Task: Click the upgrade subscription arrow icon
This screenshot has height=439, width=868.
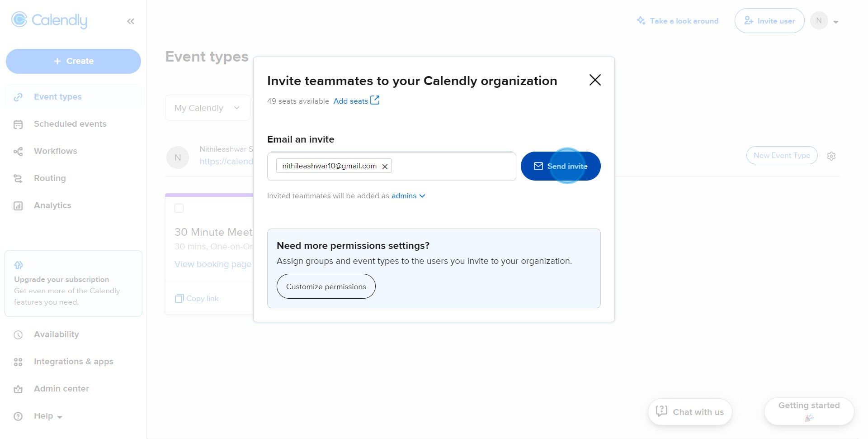Action: coord(19,265)
